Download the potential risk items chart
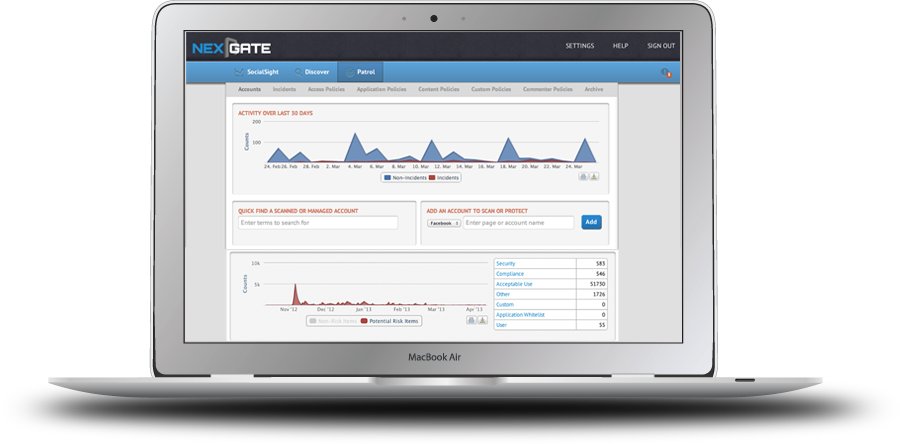 [x=482, y=321]
